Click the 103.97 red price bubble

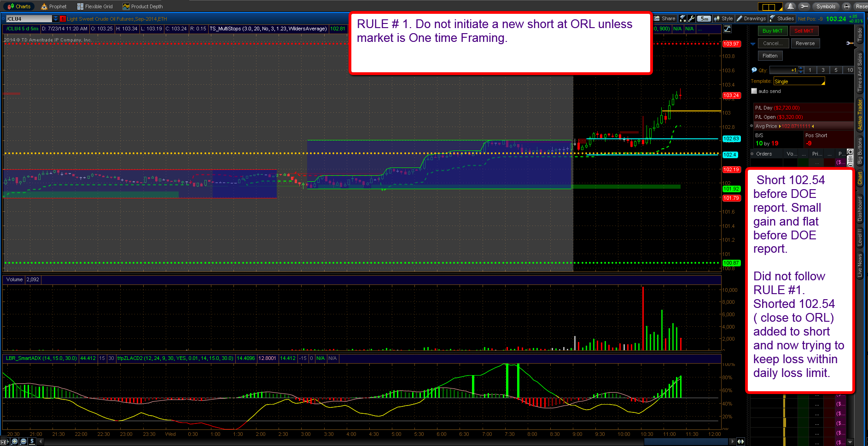coord(731,44)
